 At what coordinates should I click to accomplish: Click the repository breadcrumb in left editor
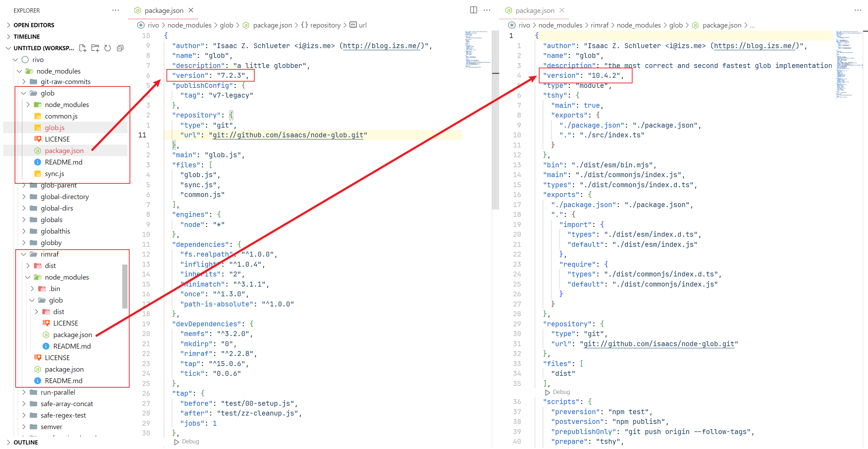click(x=325, y=25)
